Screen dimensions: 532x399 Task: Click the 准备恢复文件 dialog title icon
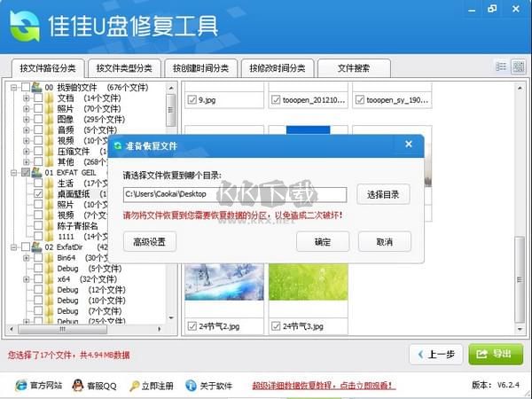pyautogui.click(x=118, y=146)
